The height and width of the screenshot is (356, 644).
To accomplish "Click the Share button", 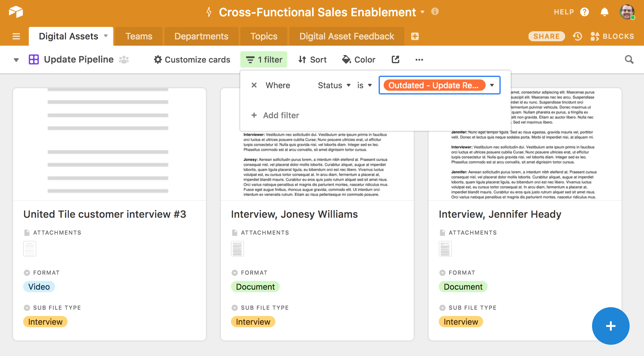I will (x=546, y=36).
